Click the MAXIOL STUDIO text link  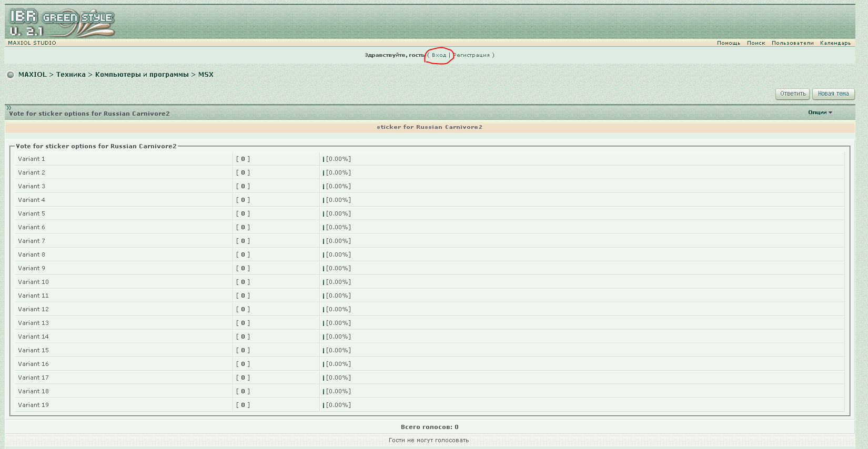coord(32,43)
